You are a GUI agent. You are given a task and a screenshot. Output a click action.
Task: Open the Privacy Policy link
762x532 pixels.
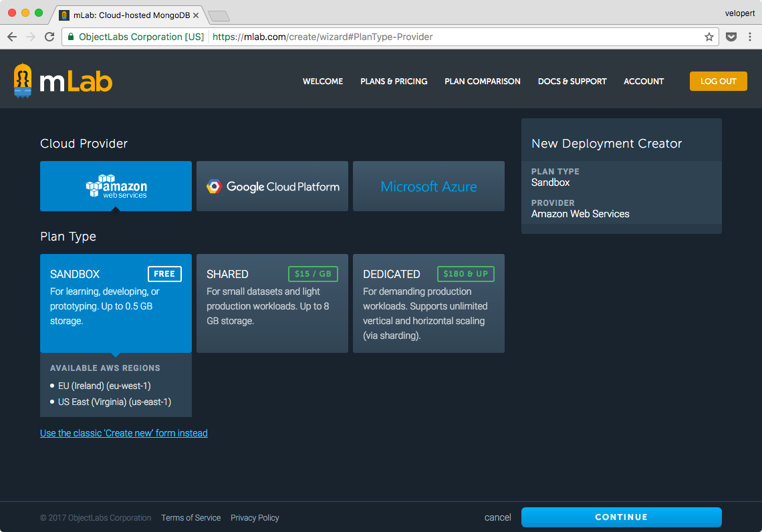click(x=255, y=517)
